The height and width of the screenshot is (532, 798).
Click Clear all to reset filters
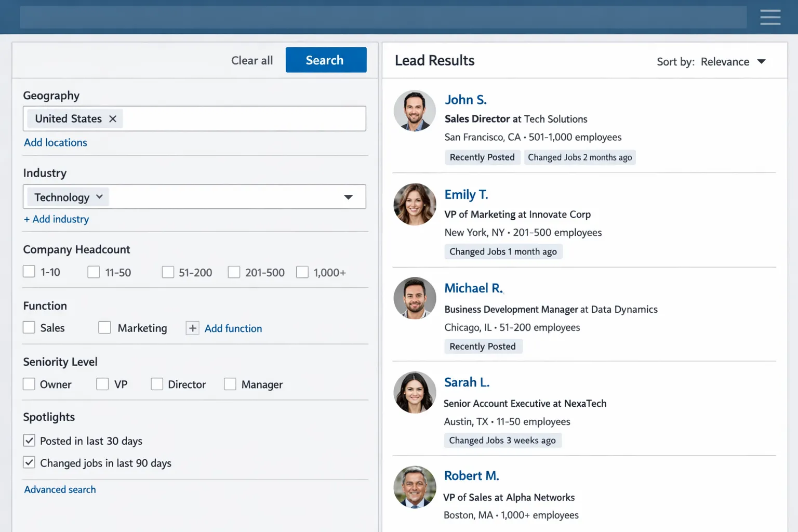(251, 60)
